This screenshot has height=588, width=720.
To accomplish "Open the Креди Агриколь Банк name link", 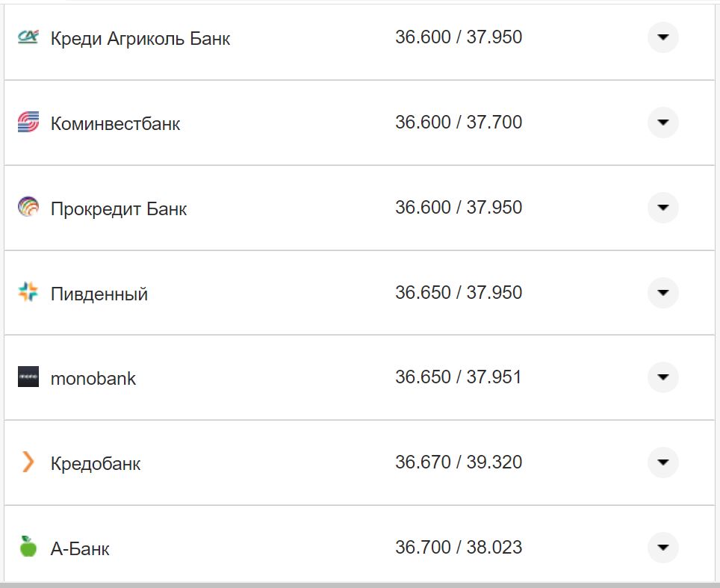I will pyautogui.click(x=140, y=39).
